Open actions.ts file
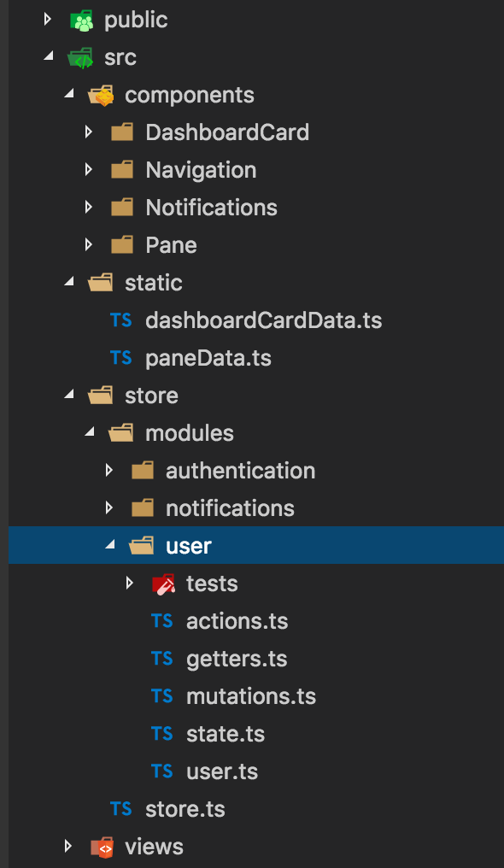Screen dimensions: 504x868 coord(237,622)
